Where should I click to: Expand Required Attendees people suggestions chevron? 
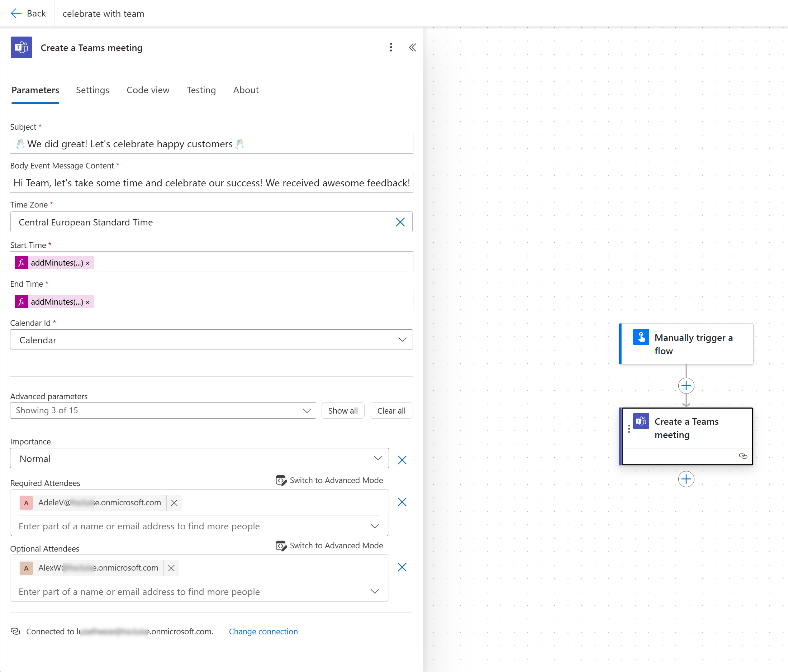tap(375, 526)
